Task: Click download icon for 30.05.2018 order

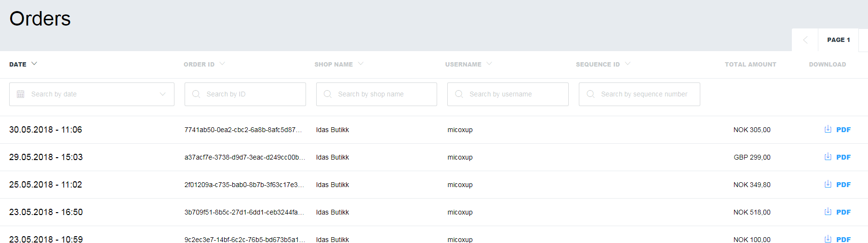Action: [x=828, y=129]
